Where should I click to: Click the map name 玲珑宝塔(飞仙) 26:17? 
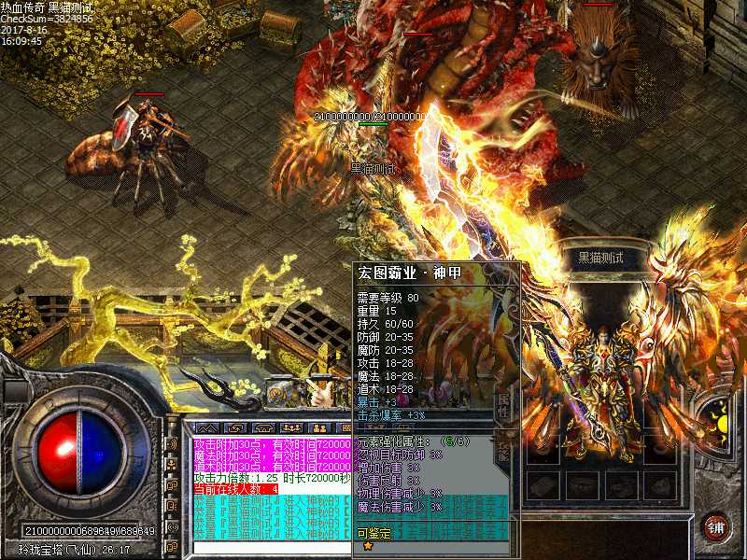coord(75,550)
